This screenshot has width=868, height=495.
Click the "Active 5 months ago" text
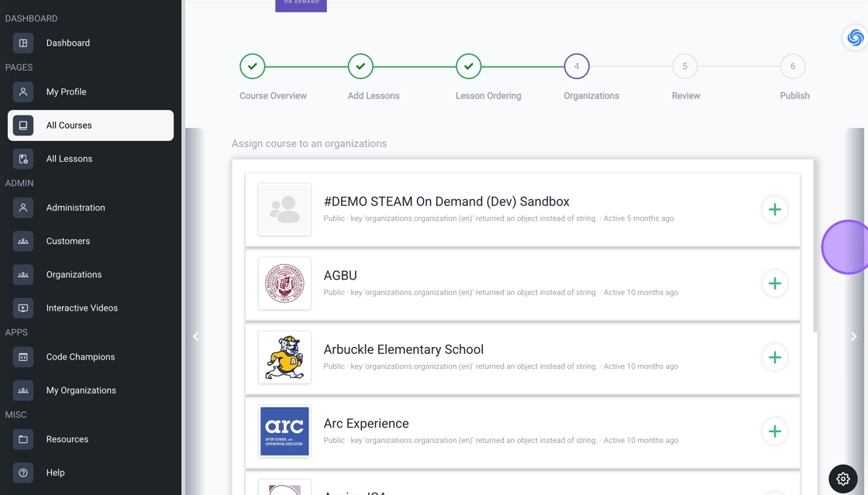(639, 218)
